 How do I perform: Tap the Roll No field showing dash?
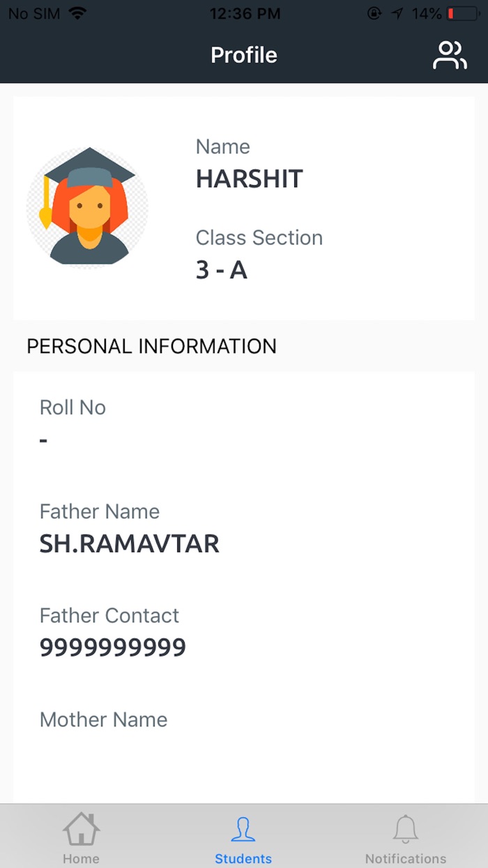click(43, 440)
